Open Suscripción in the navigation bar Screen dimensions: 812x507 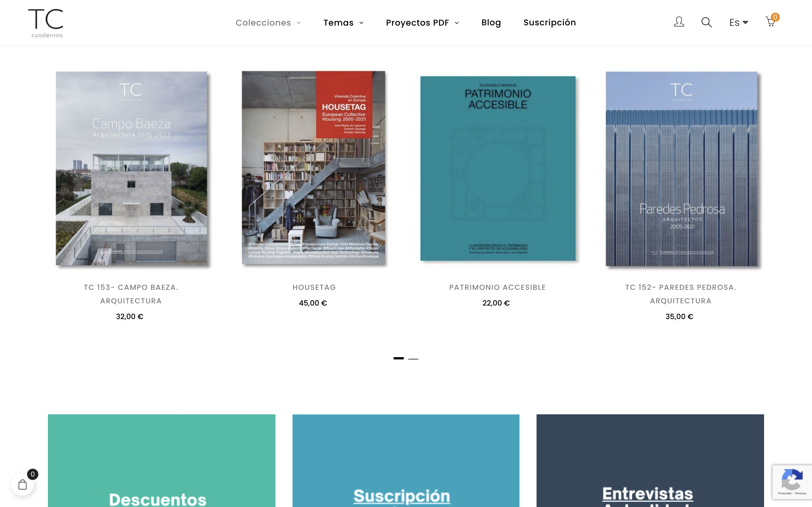[x=550, y=23]
